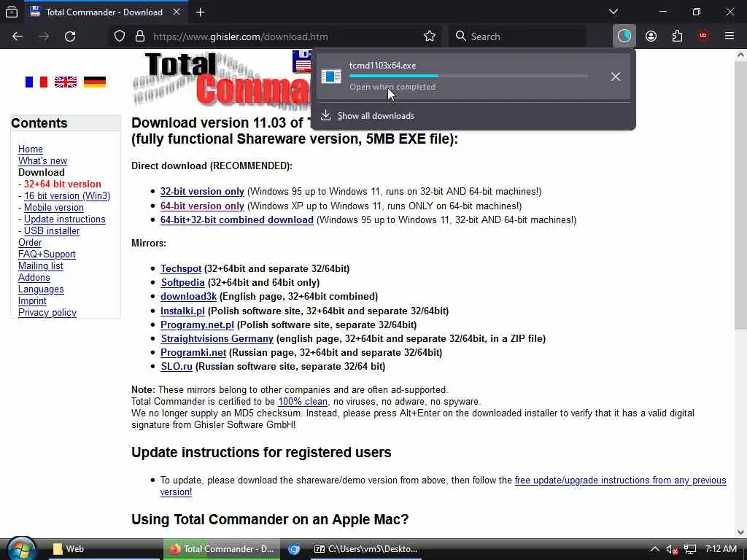
Task: Open the Mobile version link
Action: [54, 208]
